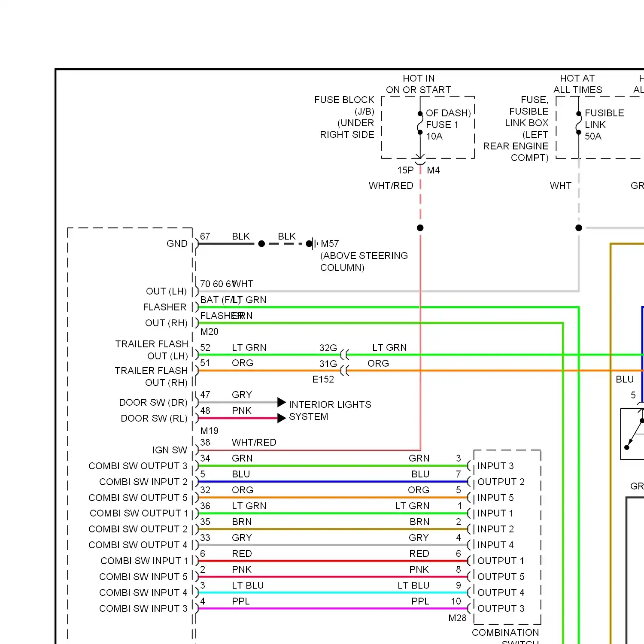Click 'INPUT 3' on combination switch

495,466
